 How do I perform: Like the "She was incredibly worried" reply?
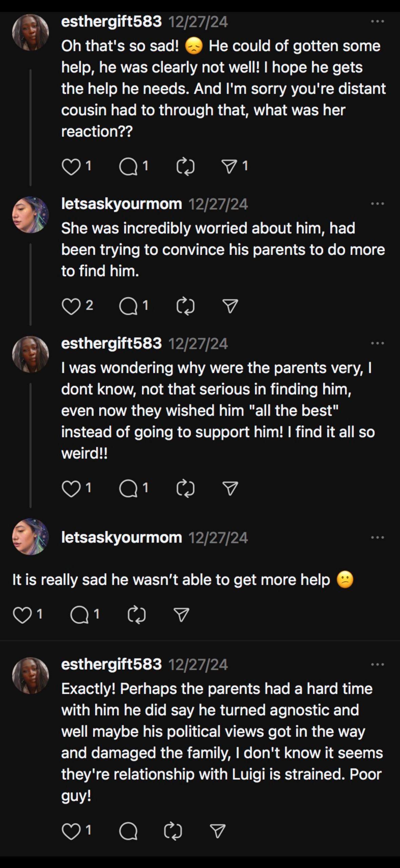click(71, 306)
